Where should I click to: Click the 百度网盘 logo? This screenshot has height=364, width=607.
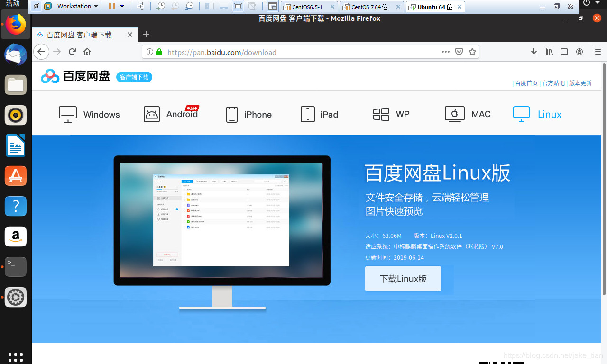[x=75, y=76]
